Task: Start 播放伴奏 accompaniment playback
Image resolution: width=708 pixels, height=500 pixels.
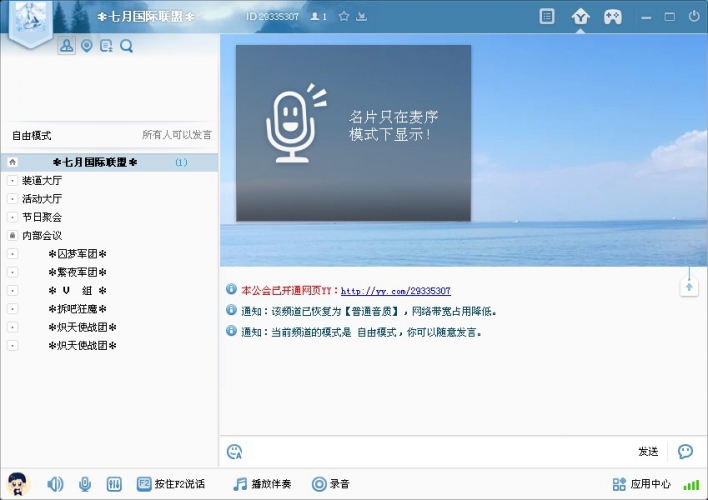Action: [x=262, y=484]
